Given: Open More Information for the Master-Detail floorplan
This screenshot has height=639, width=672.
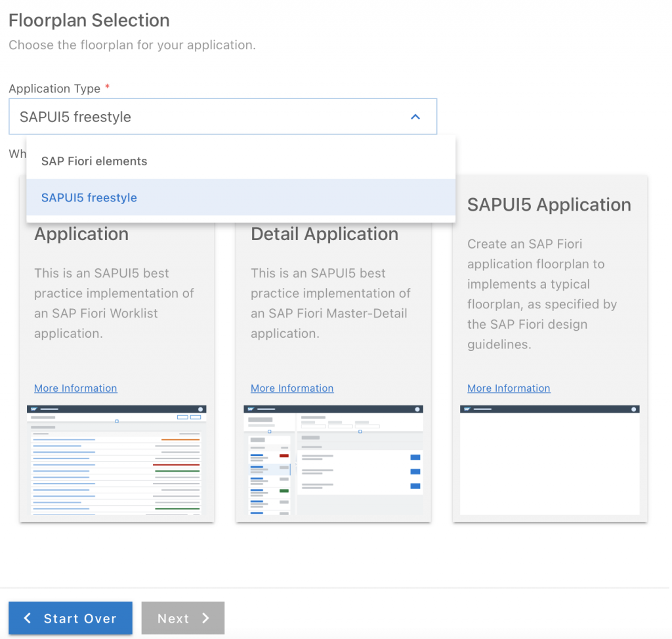Looking at the screenshot, I should point(292,388).
